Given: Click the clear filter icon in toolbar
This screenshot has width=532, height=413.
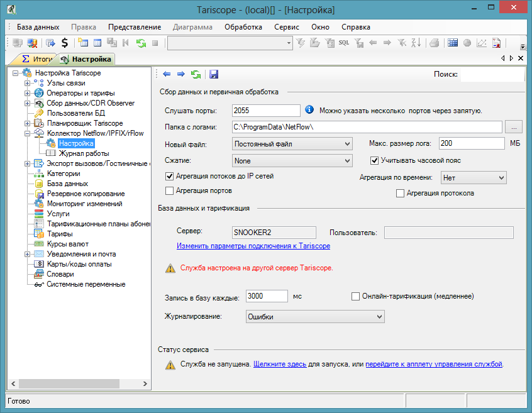Looking at the screenshot, I should (402, 43).
